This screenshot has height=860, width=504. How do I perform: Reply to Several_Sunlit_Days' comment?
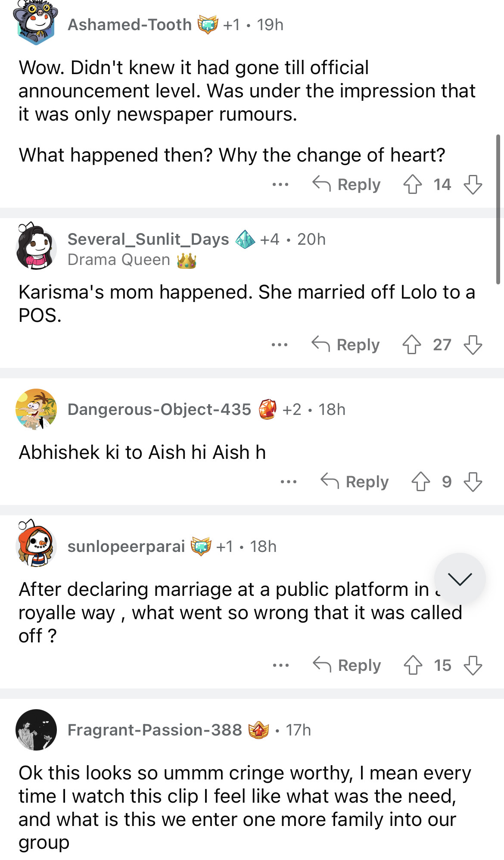[x=346, y=345]
